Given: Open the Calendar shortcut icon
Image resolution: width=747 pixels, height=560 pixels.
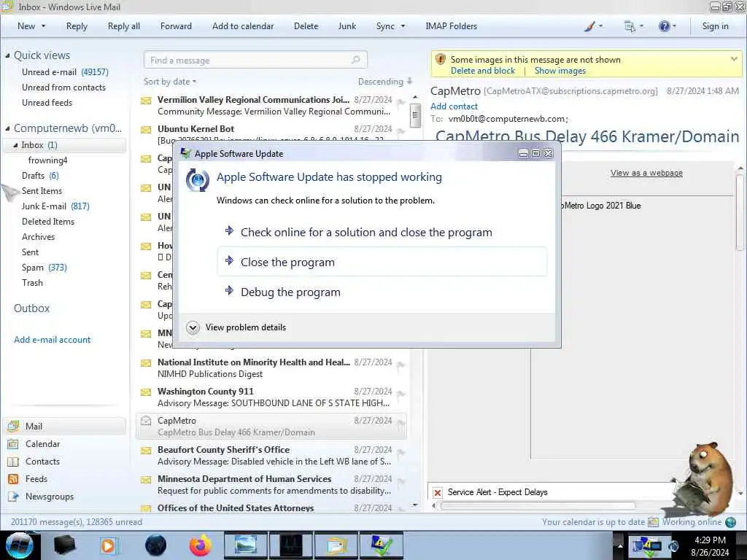Looking at the screenshot, I should (13, 444).
